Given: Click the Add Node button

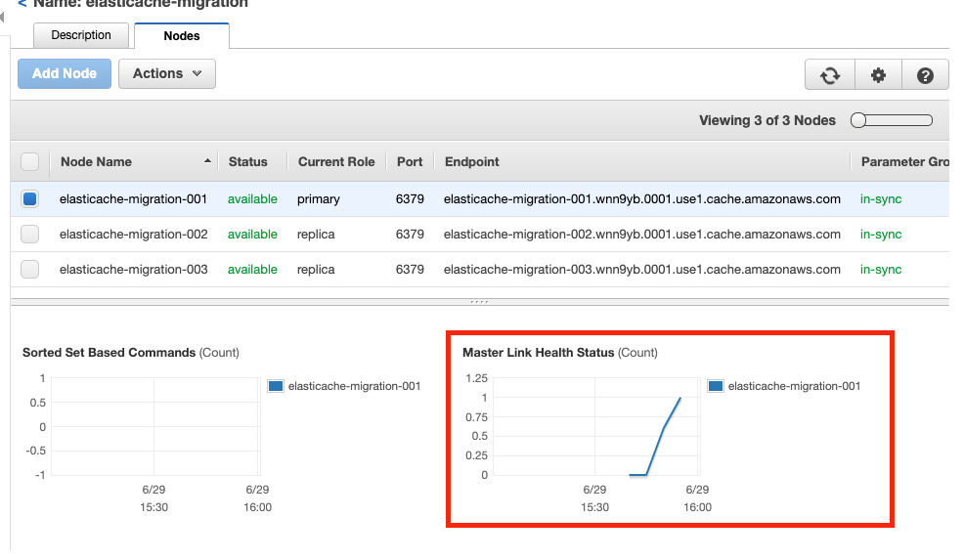Looking at the screenshot, I should [x=65, y=73].
